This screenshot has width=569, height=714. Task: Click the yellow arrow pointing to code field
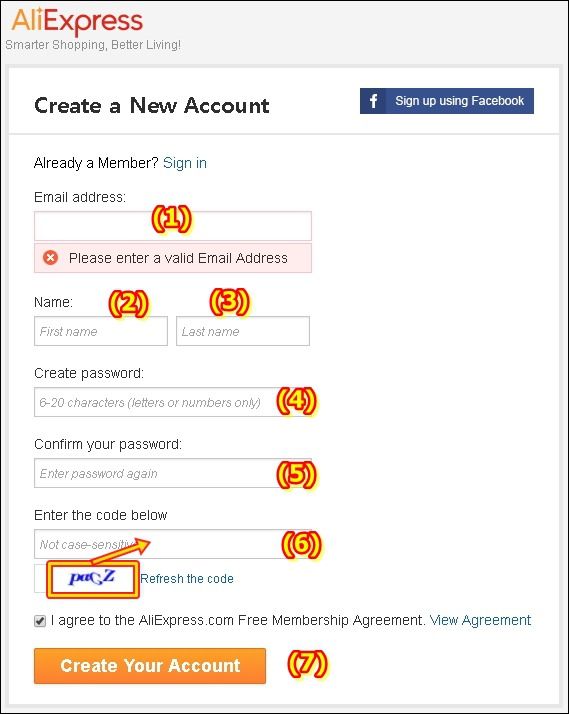(x=119, y=549)
